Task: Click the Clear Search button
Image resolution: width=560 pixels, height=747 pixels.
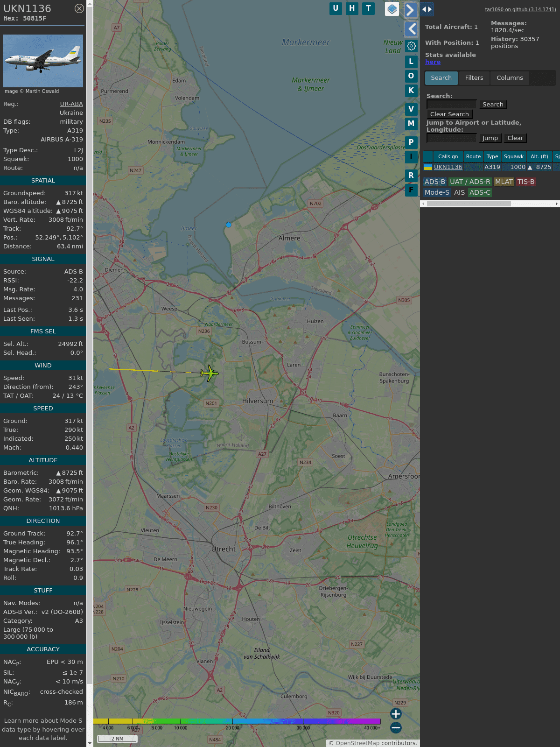Action: (x=449, y=114)
